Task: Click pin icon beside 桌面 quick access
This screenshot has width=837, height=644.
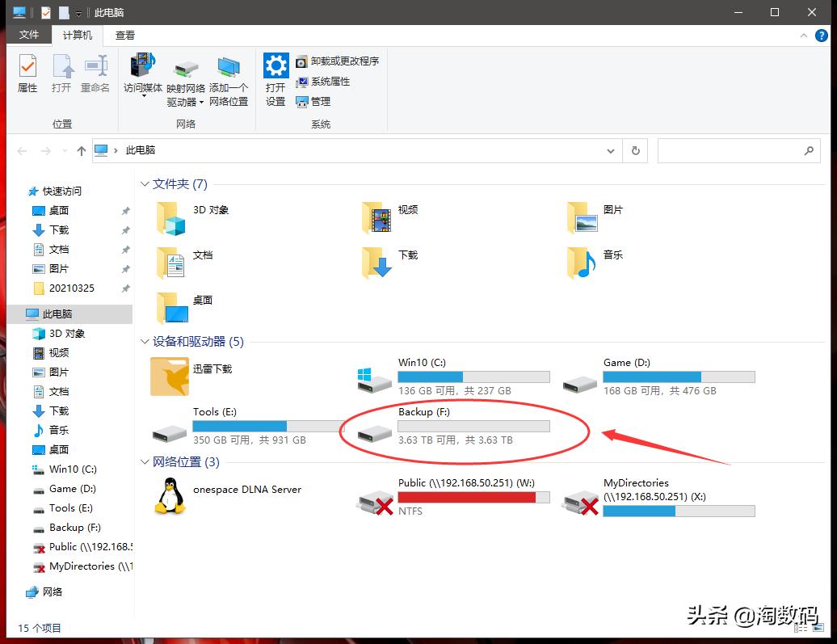Action: coord(125,211)
